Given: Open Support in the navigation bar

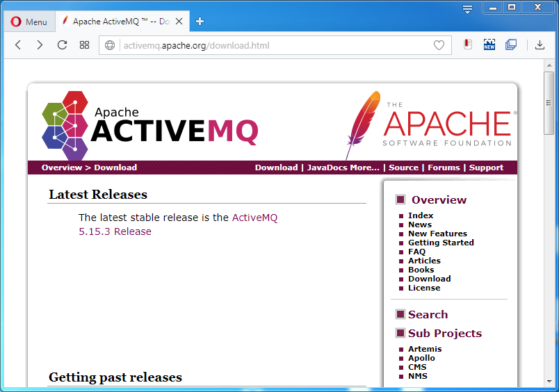Looking at the screenshot, I should (486, 168).
